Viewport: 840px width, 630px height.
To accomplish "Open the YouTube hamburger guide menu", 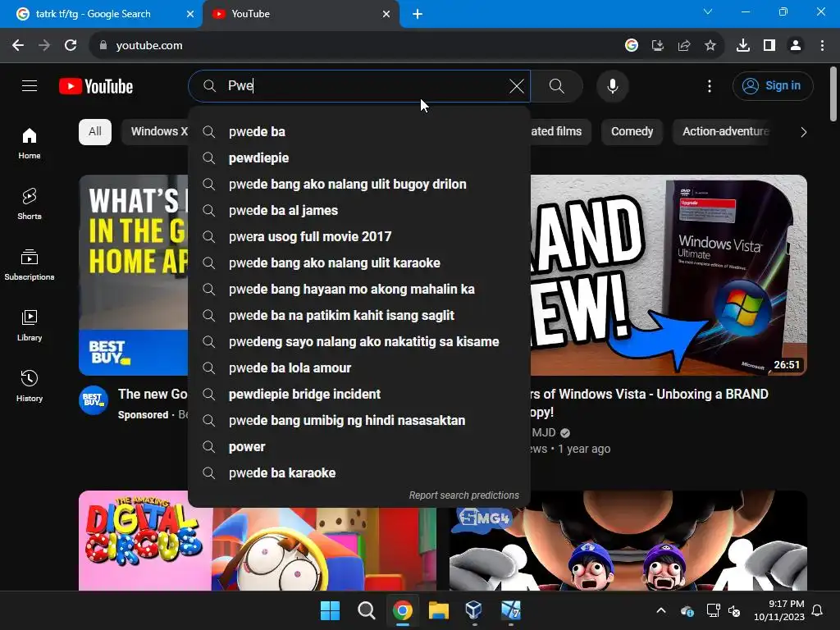I will 30,85.
